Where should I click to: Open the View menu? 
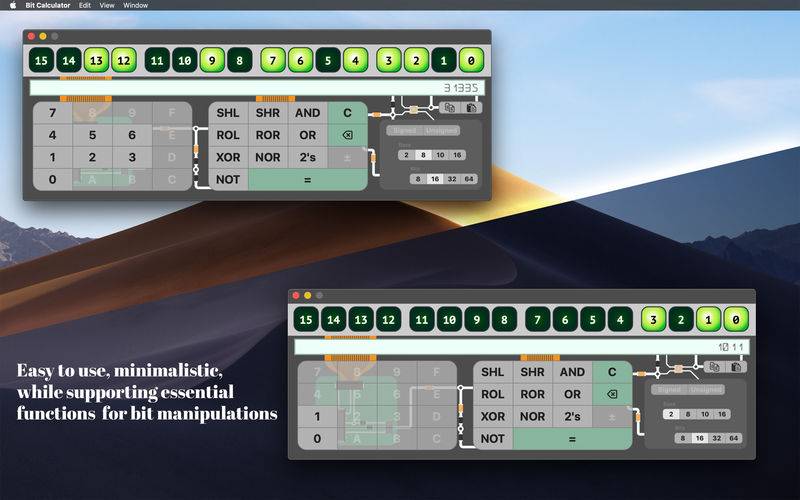tap(107, 5)
